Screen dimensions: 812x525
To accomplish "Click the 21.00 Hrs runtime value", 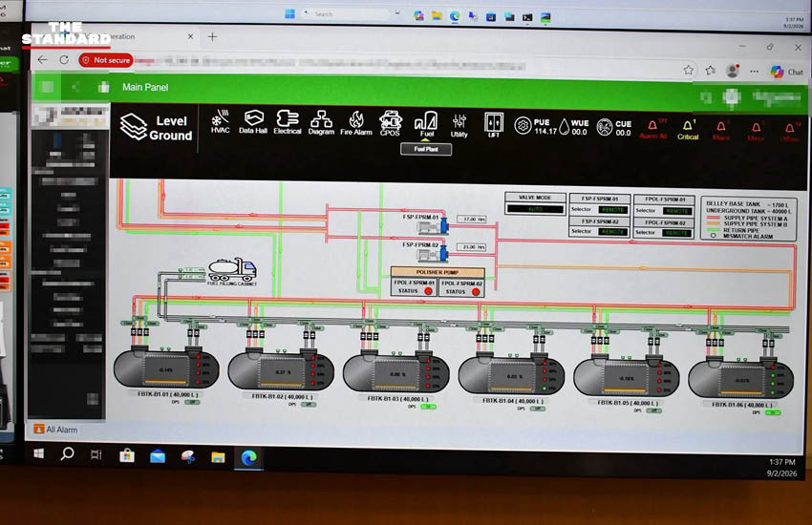I will coord(472,247).
